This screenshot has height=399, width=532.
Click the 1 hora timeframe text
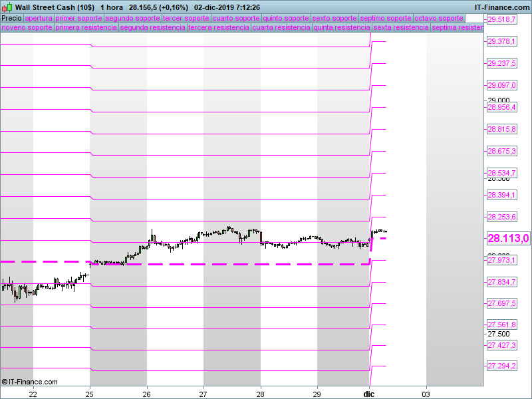tap(112, 7)
